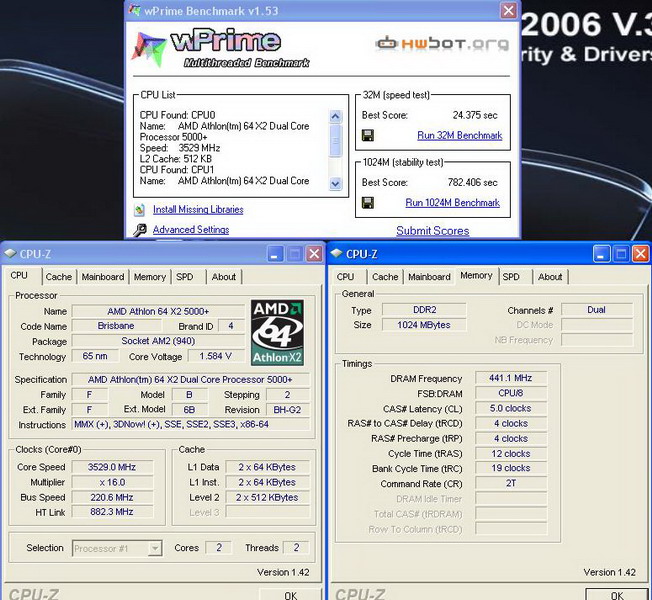The height and width of the screenshot is (600, 652).
Task: Click the hwbot.org logo
Action: [442, 44]
